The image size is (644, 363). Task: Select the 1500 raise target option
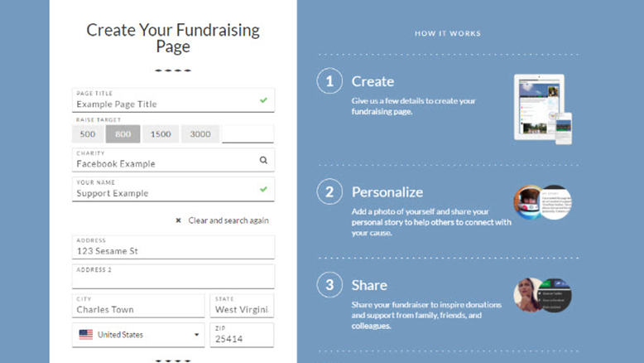pyautogui.click(x=161, y=134)
